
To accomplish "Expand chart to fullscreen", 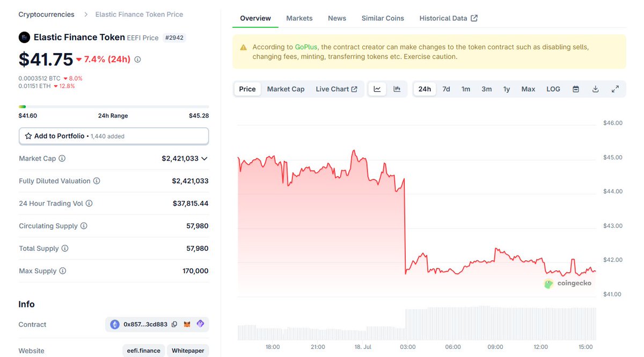I will coord(616,89).
